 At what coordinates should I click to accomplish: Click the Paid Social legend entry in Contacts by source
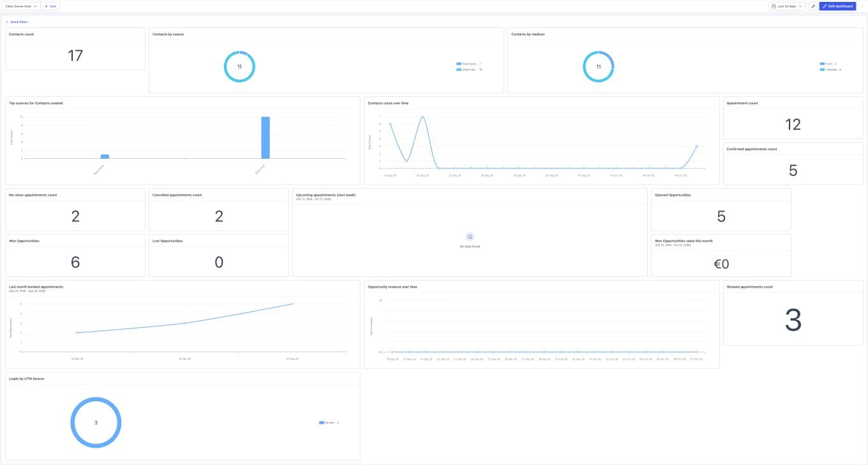point(469,64)
